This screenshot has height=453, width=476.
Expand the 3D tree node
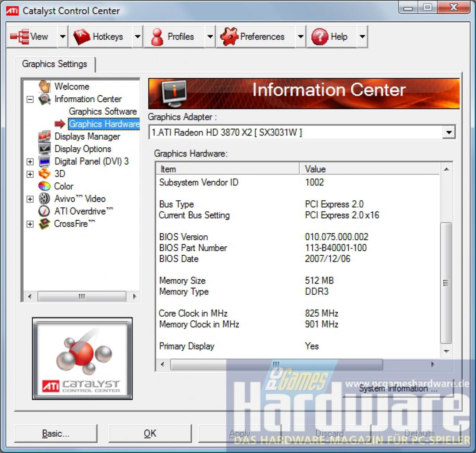(30, 174)
